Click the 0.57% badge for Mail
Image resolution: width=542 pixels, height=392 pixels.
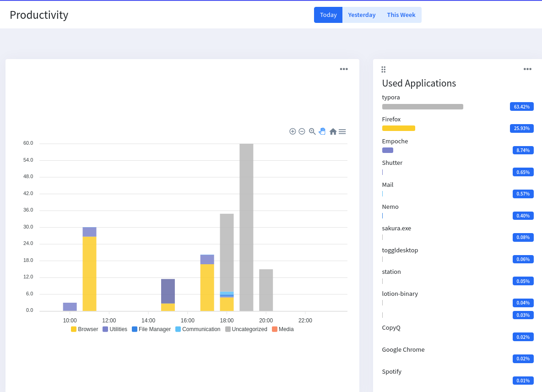(x=523, y=194)
